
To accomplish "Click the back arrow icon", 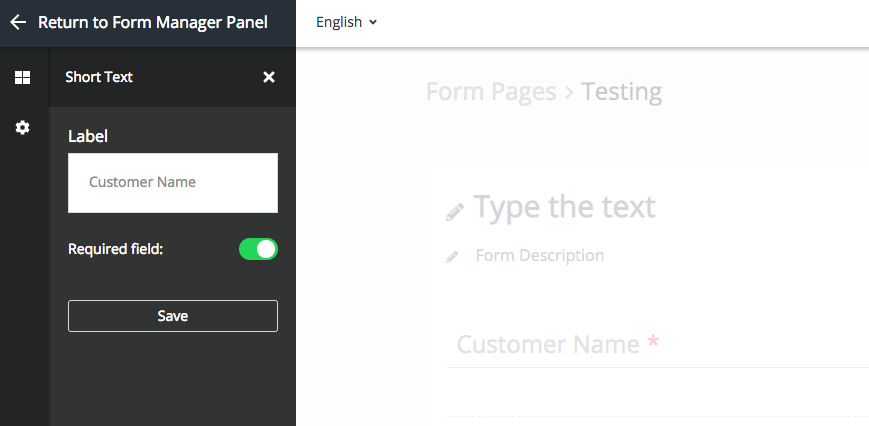I will [x=18, y=22].
